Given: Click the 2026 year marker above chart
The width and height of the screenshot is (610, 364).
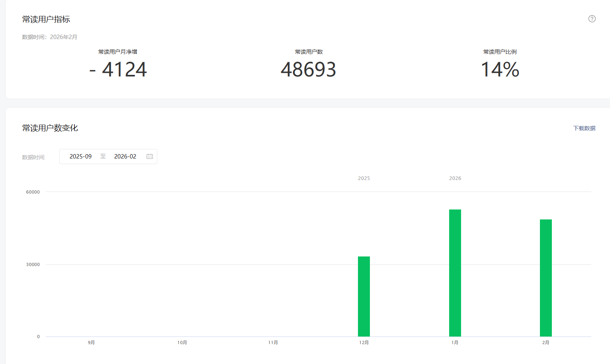Looking at the screenshot, I should pyautogui.click(x=455, y=178).
